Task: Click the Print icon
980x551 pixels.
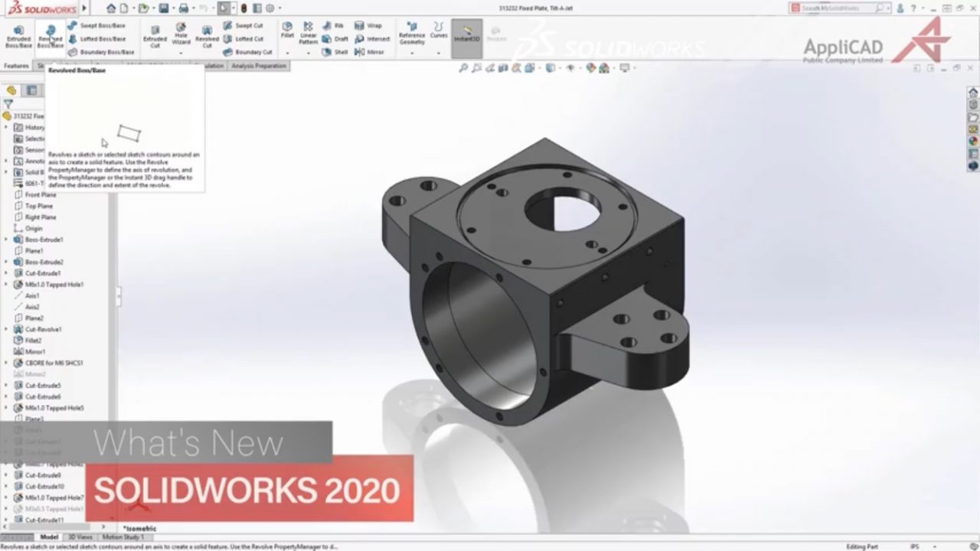Action: (x=183, y=8)
